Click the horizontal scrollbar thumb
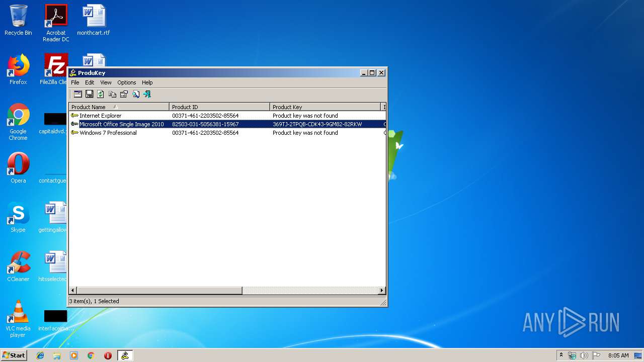This screenshot has height=362, width=644. [x=159, y=290]
